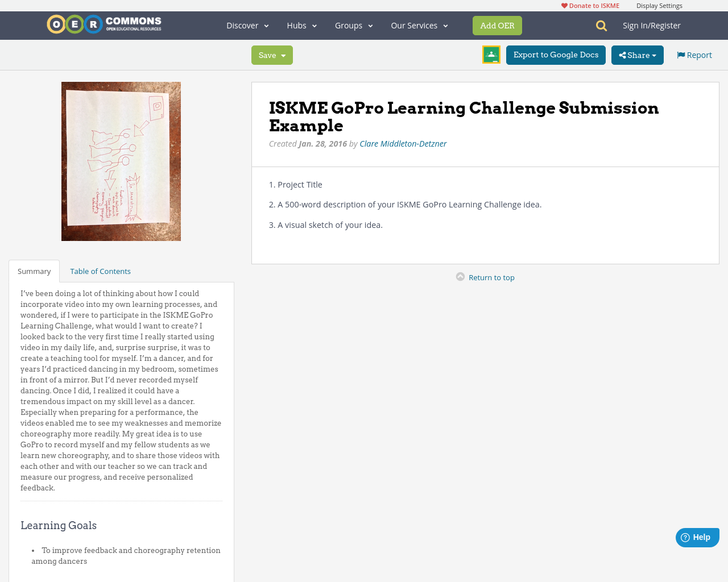Share to Google Classroom
This screenshot has height=582, width=728.
coord(490,54)
